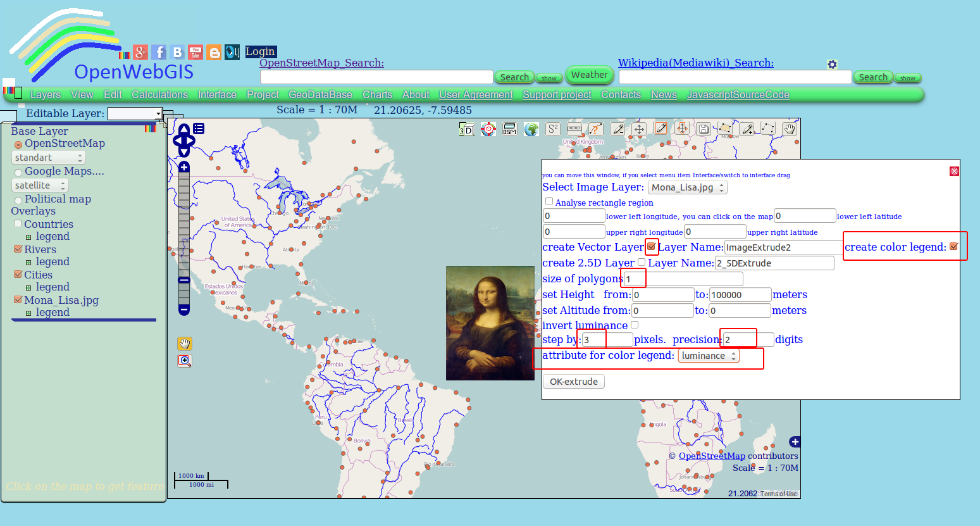Viewport: 980px width, 526px height.
Task: Select the S² area measurement tool
Action: pos(553,129)
